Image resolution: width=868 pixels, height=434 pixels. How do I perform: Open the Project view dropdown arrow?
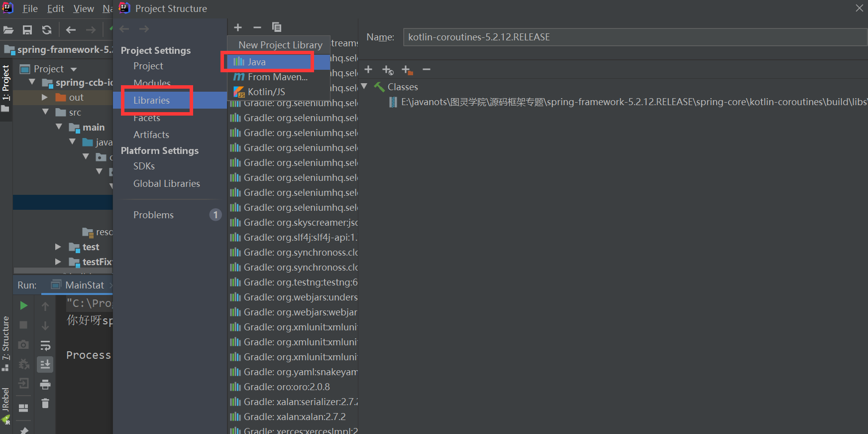74,69
